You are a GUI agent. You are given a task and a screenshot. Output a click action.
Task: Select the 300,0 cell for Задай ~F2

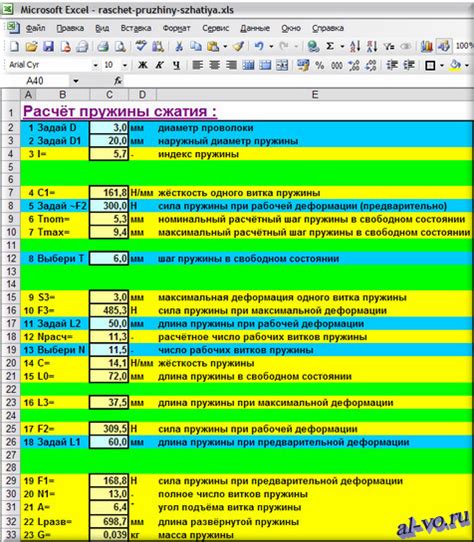109,206
